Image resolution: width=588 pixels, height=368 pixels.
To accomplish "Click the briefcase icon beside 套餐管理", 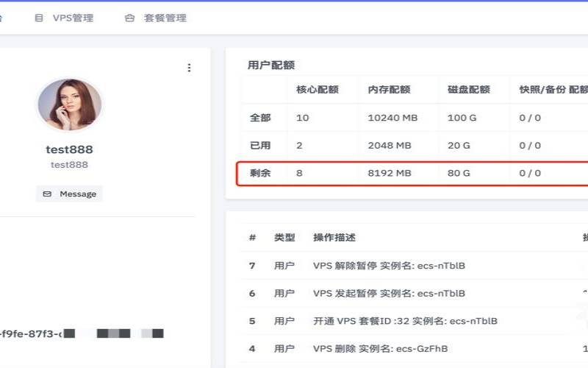I will 129,18.
